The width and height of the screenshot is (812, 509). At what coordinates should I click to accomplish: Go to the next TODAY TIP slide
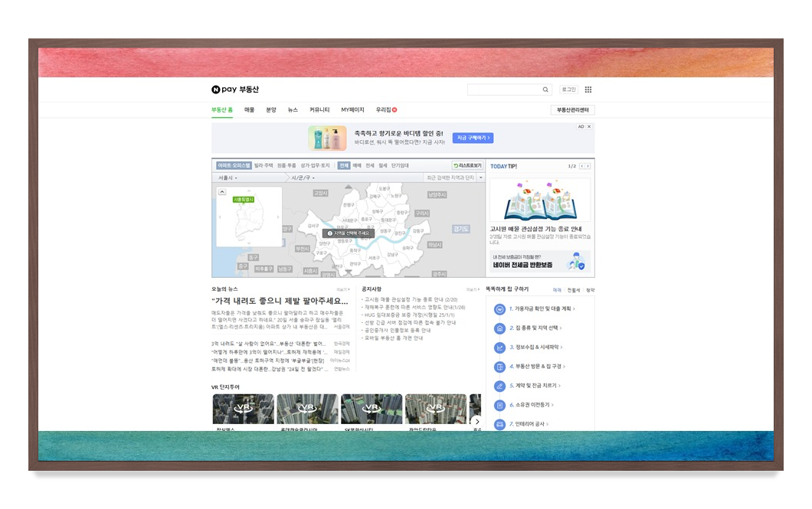588,166
